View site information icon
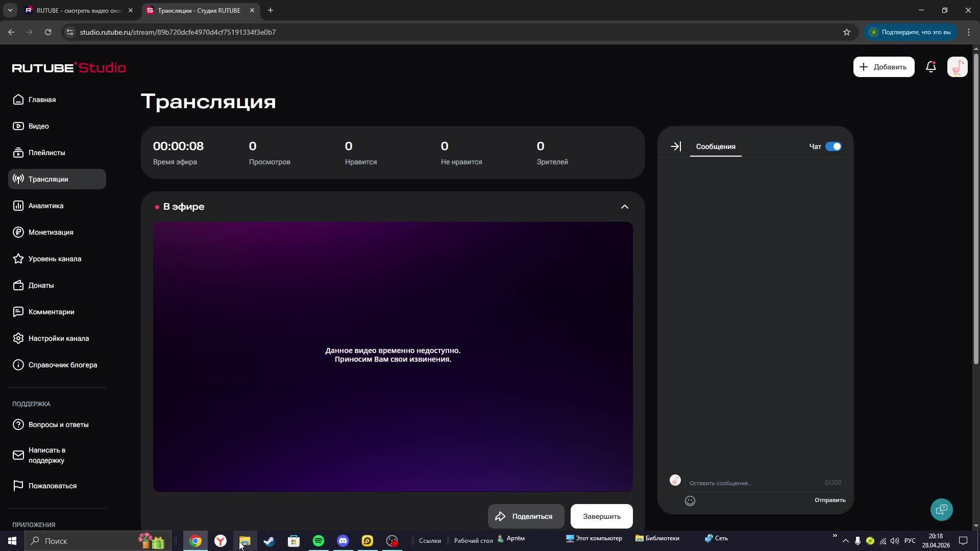 [x=70, y=32]
